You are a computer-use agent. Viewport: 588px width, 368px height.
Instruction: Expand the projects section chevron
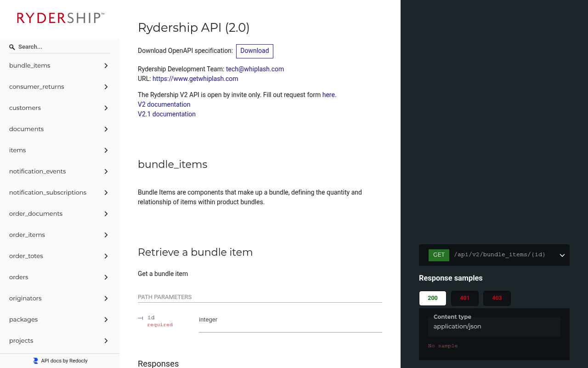106,341
